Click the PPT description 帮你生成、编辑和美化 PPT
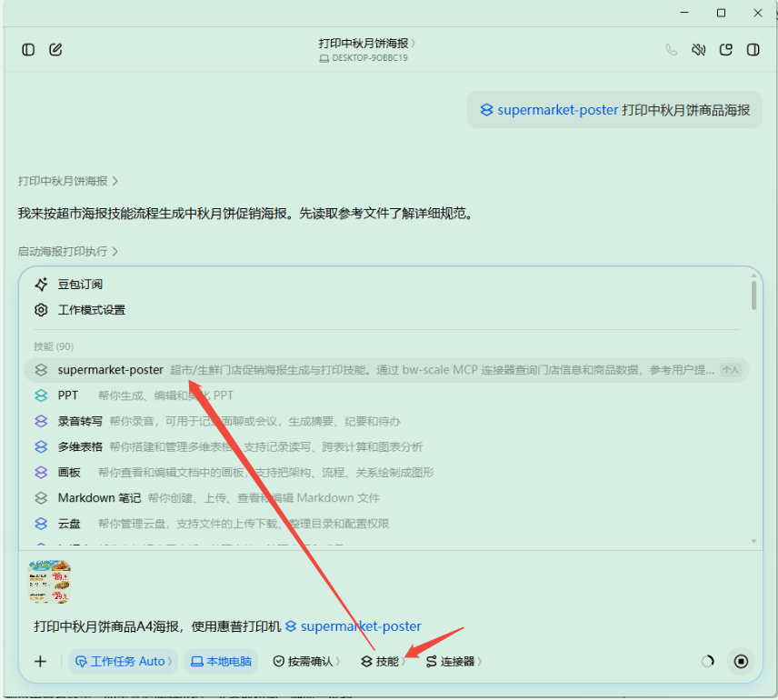 [x=165, y=395]
